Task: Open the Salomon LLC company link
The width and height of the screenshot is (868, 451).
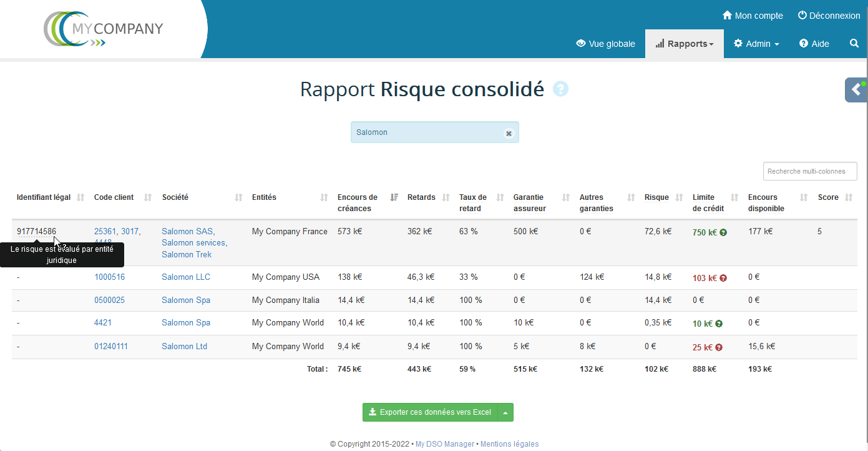Action: 185,277
